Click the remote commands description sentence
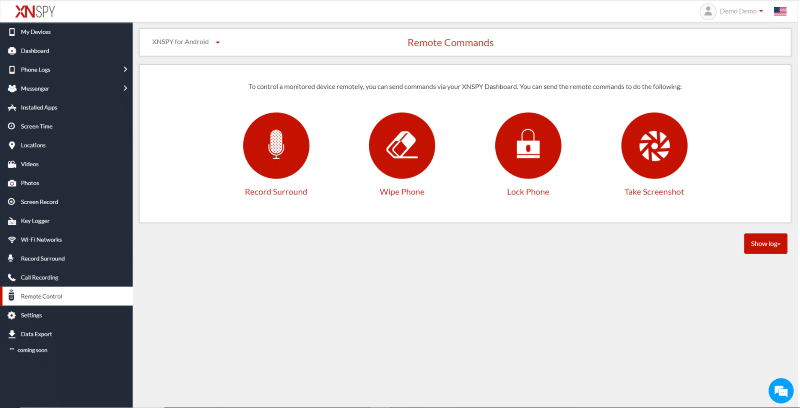 point(465,87)
